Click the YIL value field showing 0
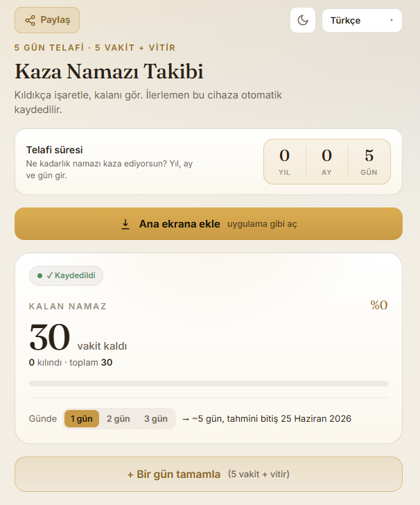Screen dimensions: 420x505 [285, 155]
